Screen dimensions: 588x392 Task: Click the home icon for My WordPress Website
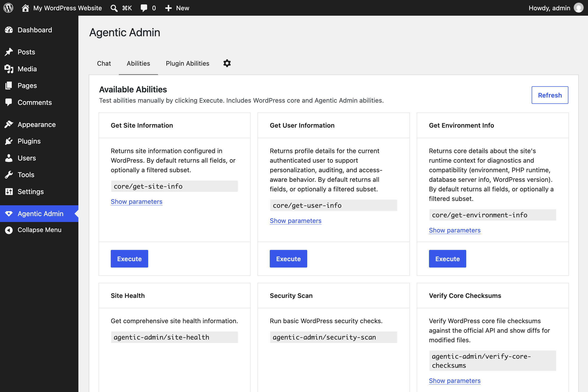click(25, 8)
